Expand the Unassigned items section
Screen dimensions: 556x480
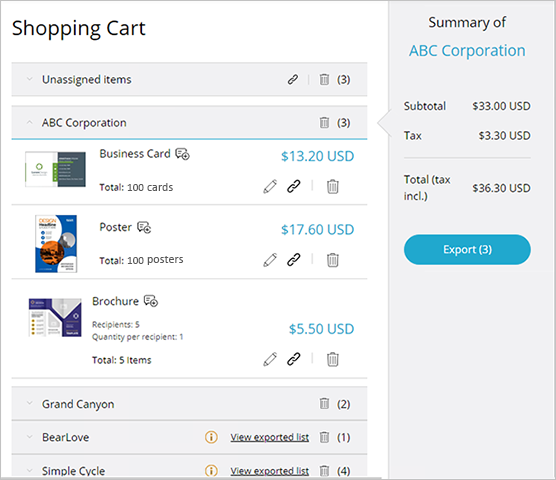click(x=30, y=79)
